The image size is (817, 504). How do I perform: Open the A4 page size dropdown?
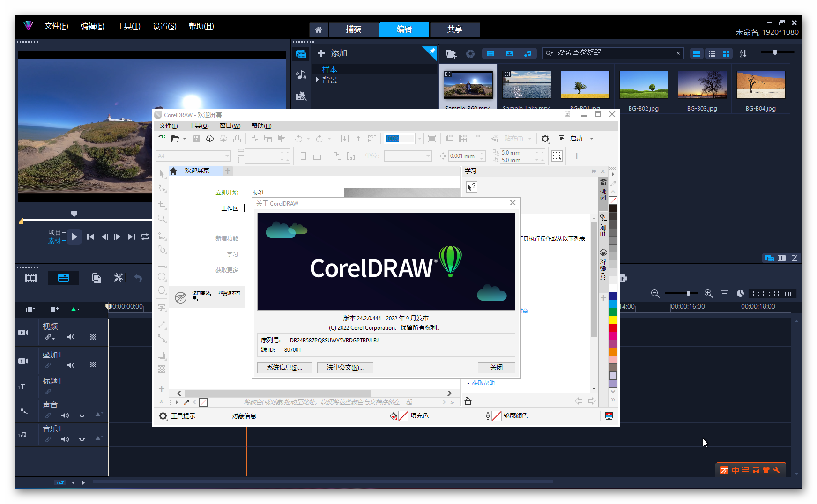point(227,156)
